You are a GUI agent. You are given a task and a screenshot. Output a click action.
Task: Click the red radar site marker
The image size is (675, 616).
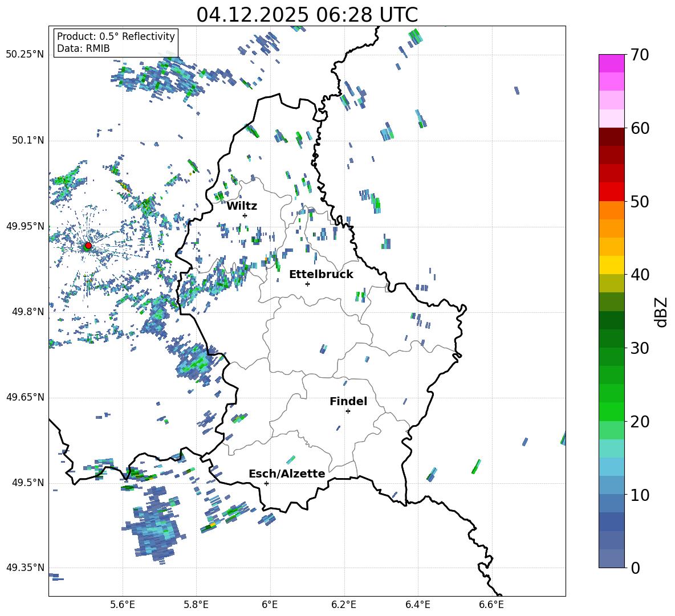click(88, 246)
